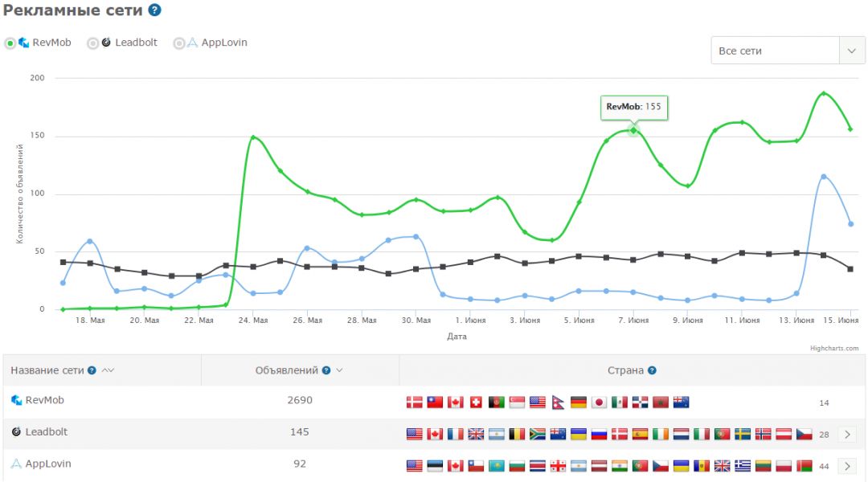Click help icon next to 'Объявлений' column

click(x=326, y=370)
